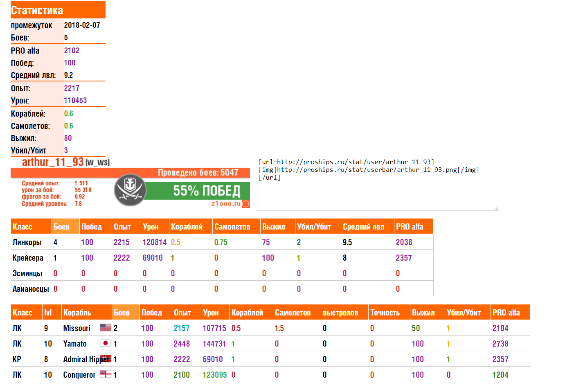Click the orange icon next to z1ooo.ru
565x392 pixels.
coord(246,204)
